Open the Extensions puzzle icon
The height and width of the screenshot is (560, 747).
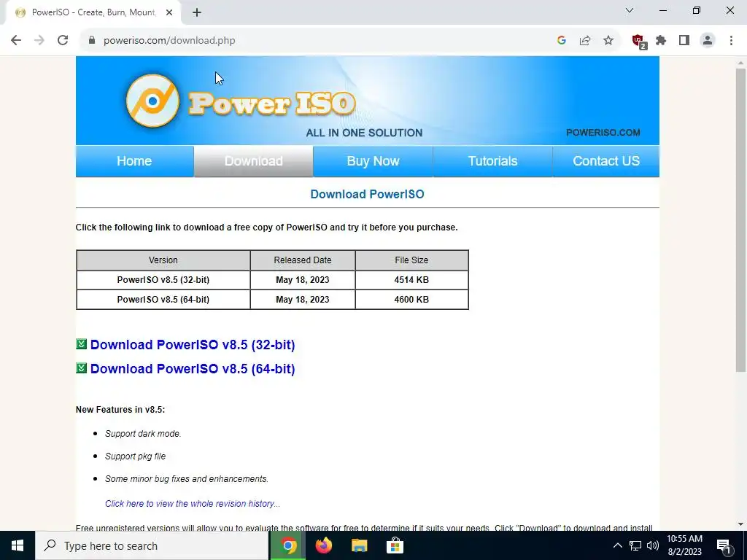pos(661,41)
